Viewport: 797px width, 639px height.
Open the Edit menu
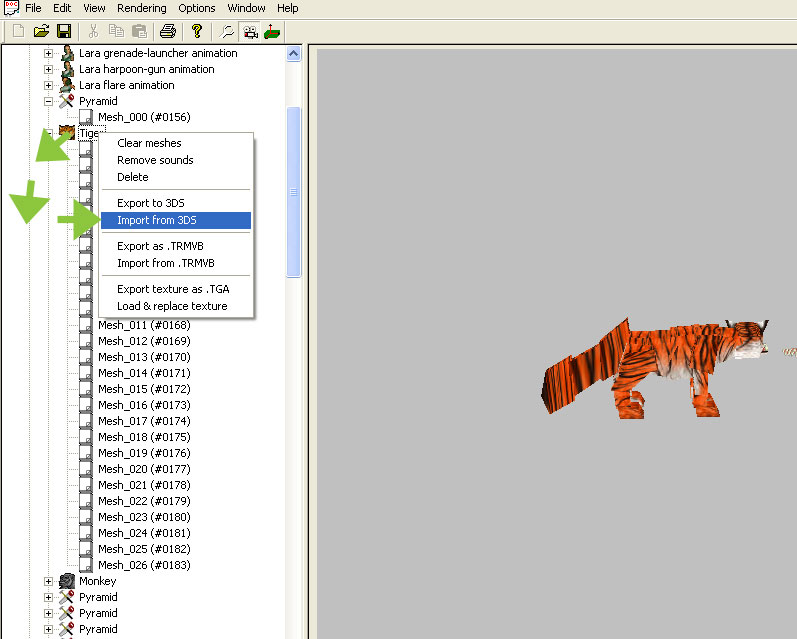[x=62, y=8]
